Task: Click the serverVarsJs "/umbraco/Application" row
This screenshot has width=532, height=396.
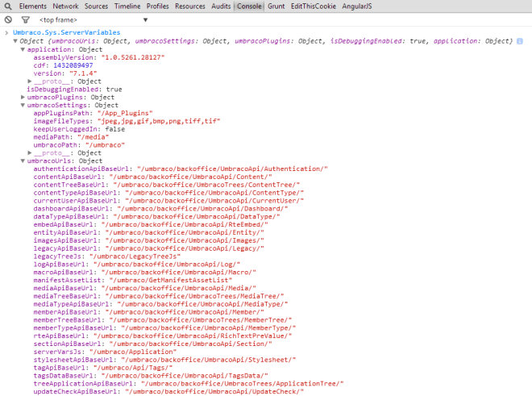Action: coord(105,352)
